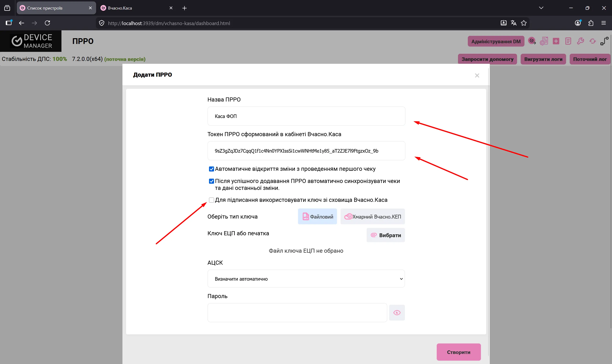The image size is (612, 364).
Task: Click the install app icon in the address bar
Action: tap(503, 23)
